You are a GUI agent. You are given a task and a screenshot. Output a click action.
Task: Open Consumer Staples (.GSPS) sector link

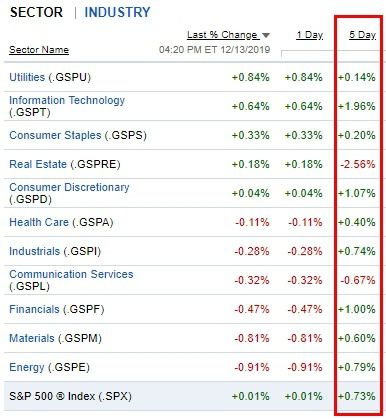click(78, 135)
